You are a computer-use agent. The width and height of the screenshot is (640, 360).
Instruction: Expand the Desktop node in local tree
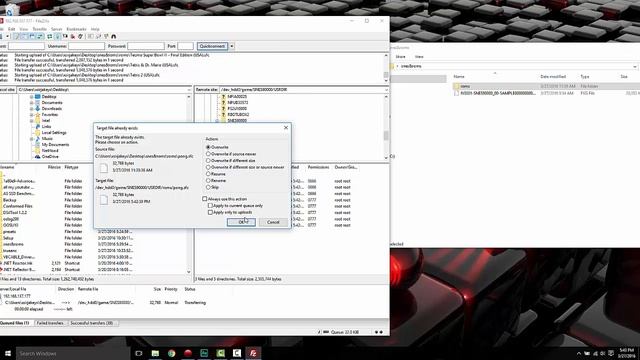pos(31,97)
